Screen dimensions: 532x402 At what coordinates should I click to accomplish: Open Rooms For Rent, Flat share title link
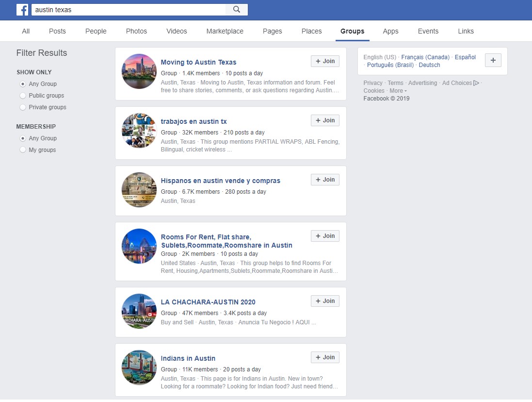[226, 241]
